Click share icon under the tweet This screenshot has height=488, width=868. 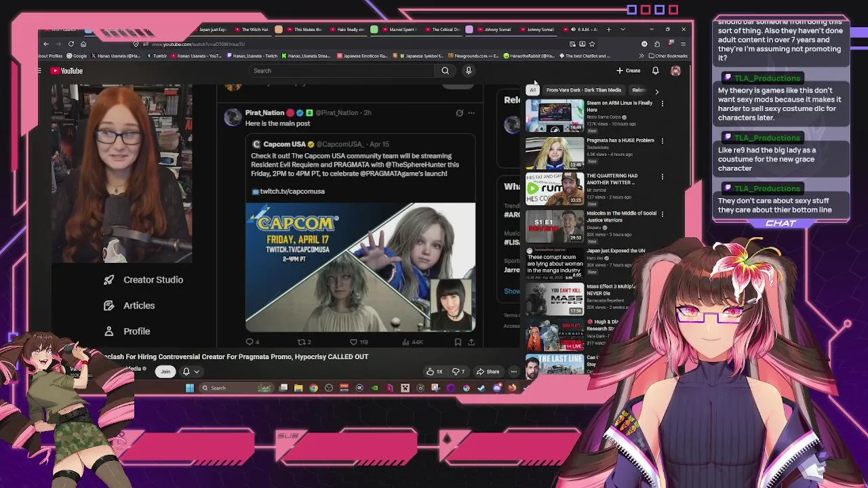[471, 342]
